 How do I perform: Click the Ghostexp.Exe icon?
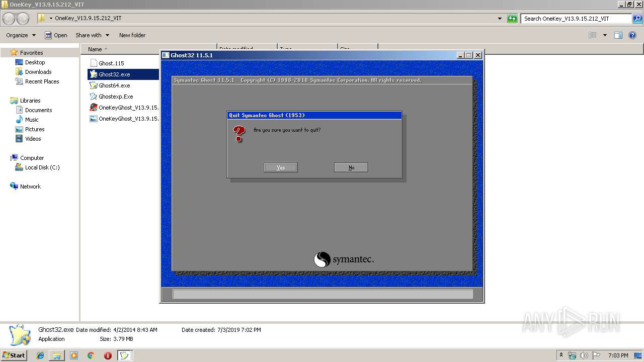coord(94,97)
